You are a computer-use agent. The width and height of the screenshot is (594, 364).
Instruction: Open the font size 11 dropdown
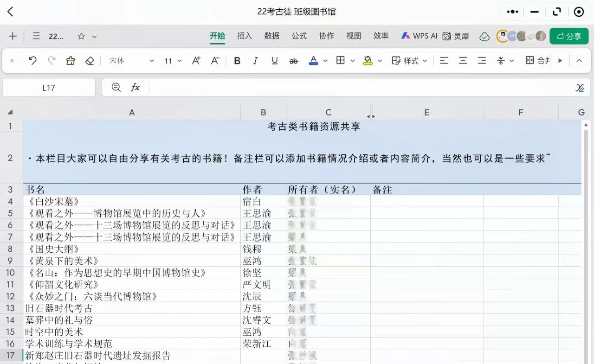[173, 61]
